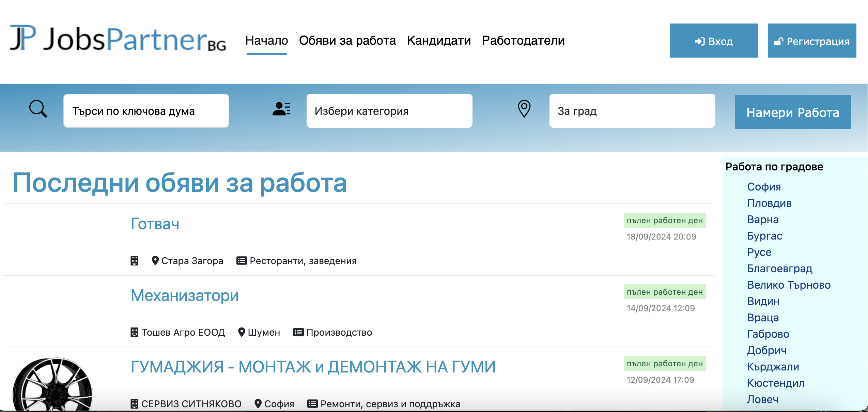Click the category person-list icon

[x=281, y=109]
